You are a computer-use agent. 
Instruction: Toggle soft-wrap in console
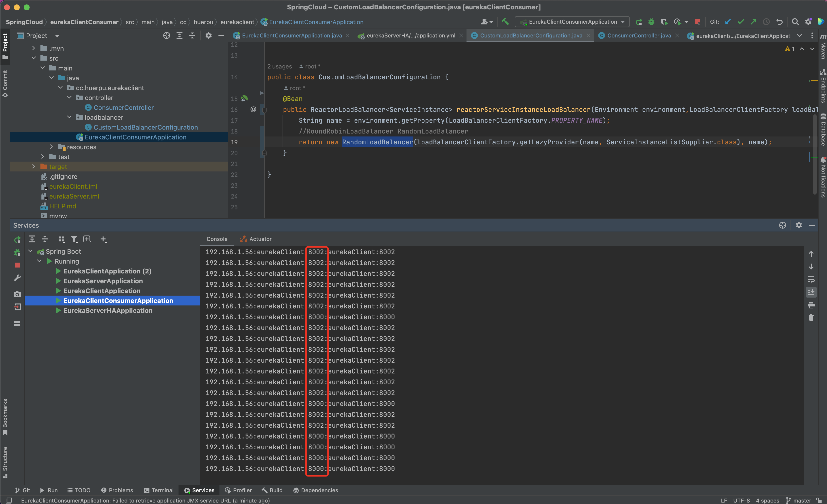pos(811,279)
